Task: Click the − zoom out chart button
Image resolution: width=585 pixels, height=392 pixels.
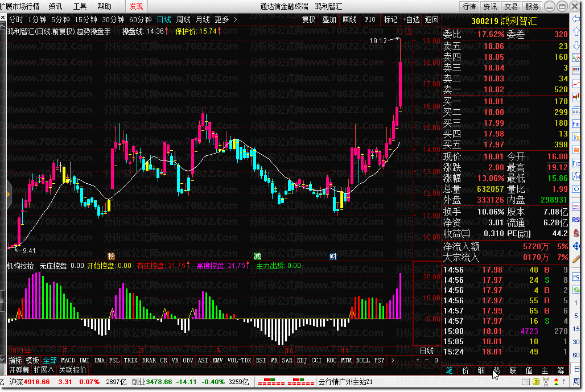Action: (x=427, y=360)
